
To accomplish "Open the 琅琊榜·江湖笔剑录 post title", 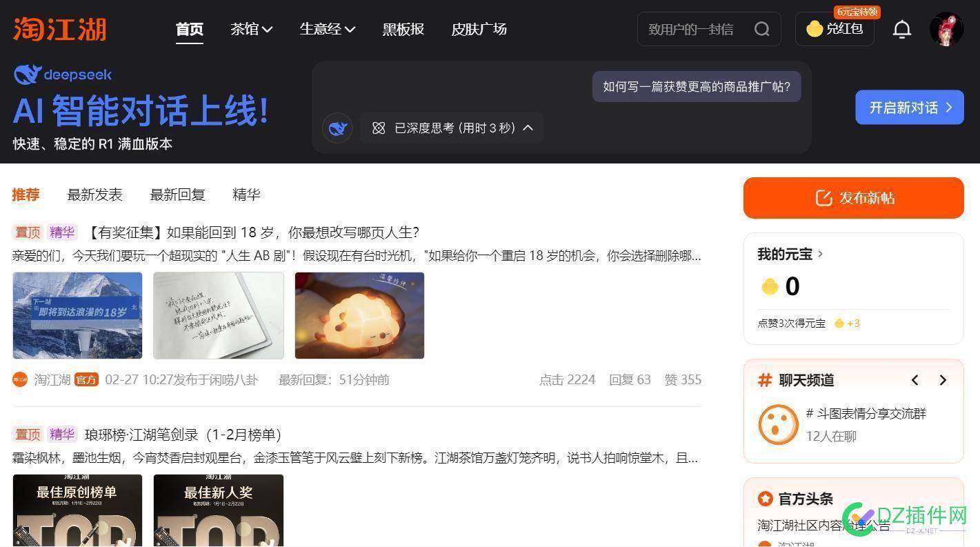I will pos(183,435).
